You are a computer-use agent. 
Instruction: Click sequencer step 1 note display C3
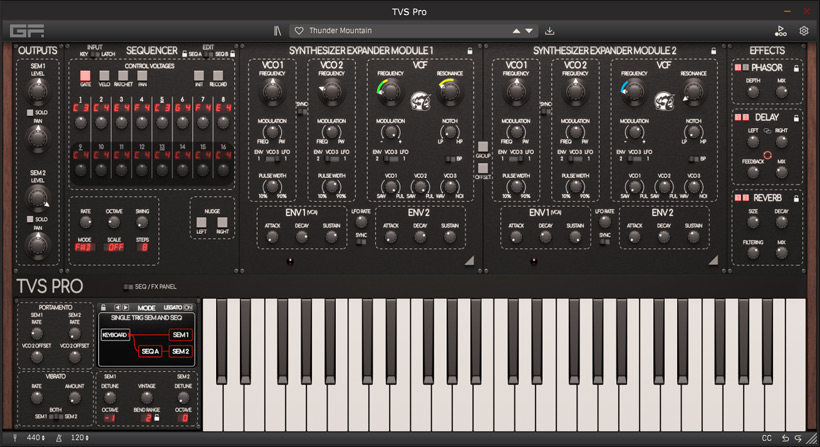coord(81,108)
